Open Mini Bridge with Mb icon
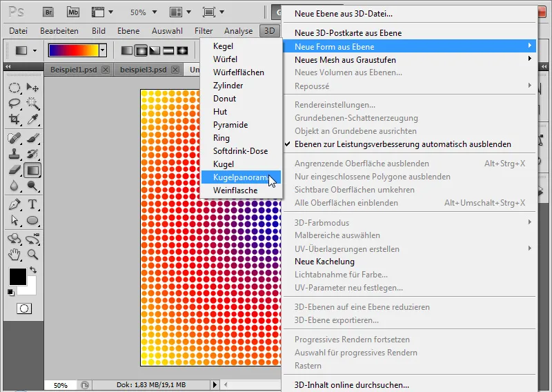This screenshot has width=552, height=392. tap(73, 12)
